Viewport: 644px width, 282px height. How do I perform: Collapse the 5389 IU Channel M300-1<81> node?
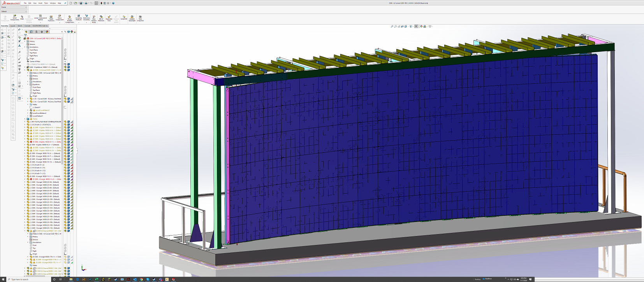pyautogui.click(x=25, y=231)
